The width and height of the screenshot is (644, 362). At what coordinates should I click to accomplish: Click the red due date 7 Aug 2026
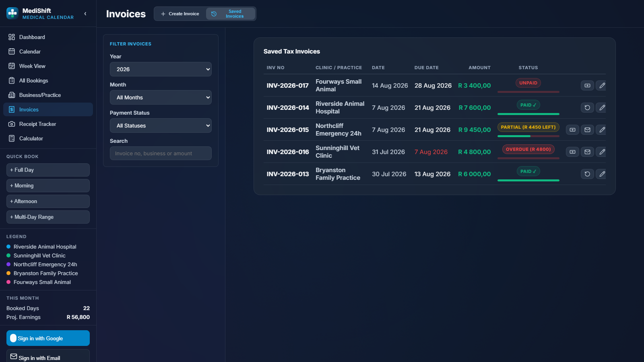tap(431, 152)
